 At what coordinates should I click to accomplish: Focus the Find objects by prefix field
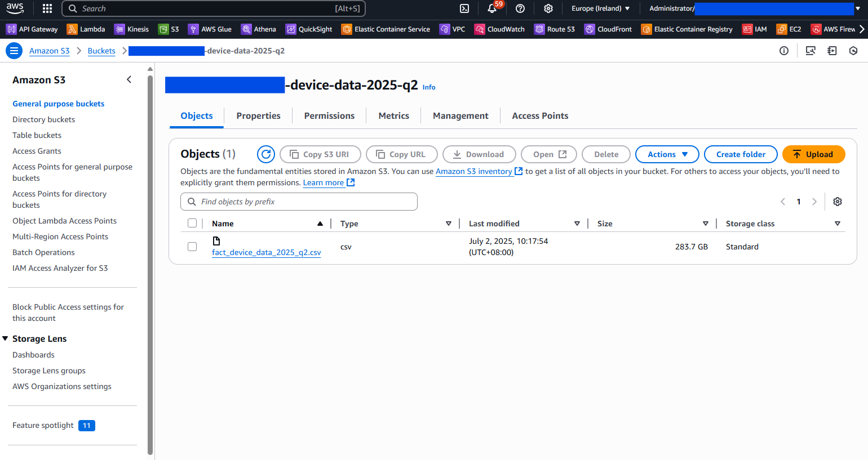pos(299,202)
